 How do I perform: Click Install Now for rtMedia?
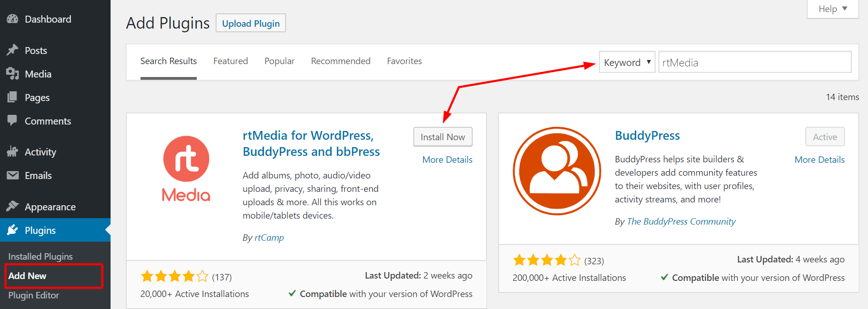pos(443,137)
